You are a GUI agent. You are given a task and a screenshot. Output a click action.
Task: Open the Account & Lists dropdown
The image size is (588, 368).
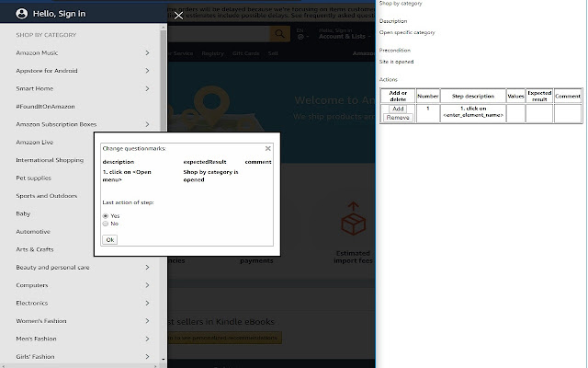pos(345,37)
